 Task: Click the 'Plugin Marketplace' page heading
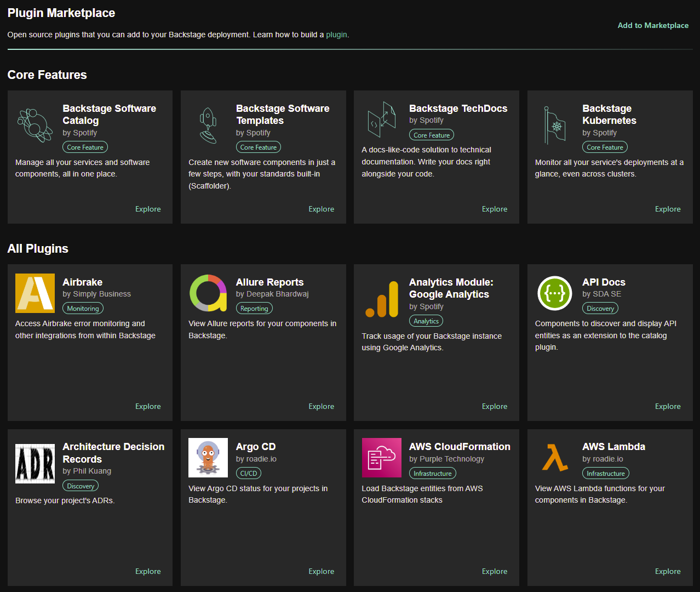pos(61,13)
